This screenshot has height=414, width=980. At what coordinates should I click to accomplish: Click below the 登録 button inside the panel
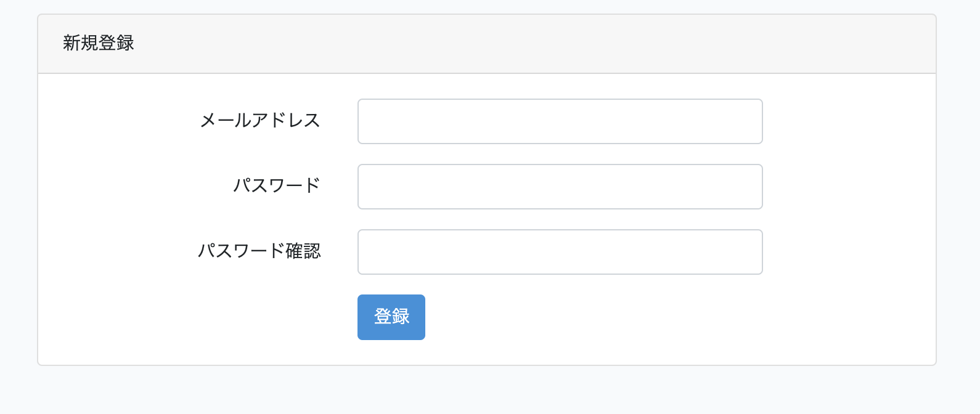pos(391,351)
